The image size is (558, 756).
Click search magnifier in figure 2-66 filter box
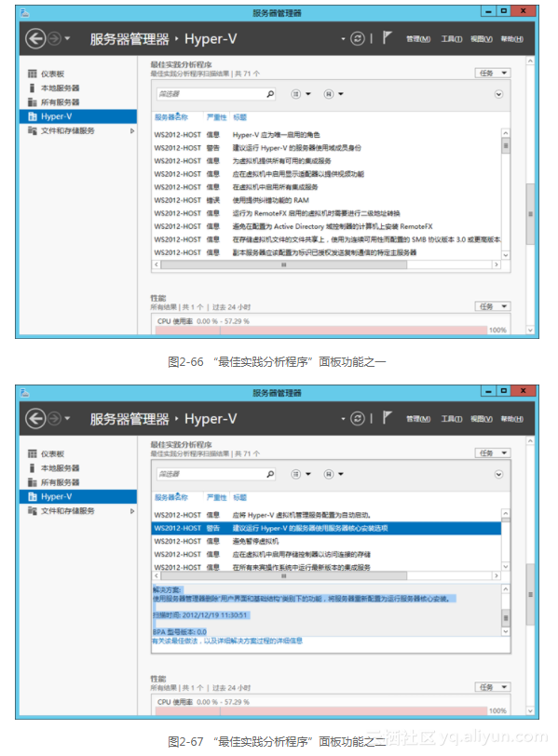(270, 94)
